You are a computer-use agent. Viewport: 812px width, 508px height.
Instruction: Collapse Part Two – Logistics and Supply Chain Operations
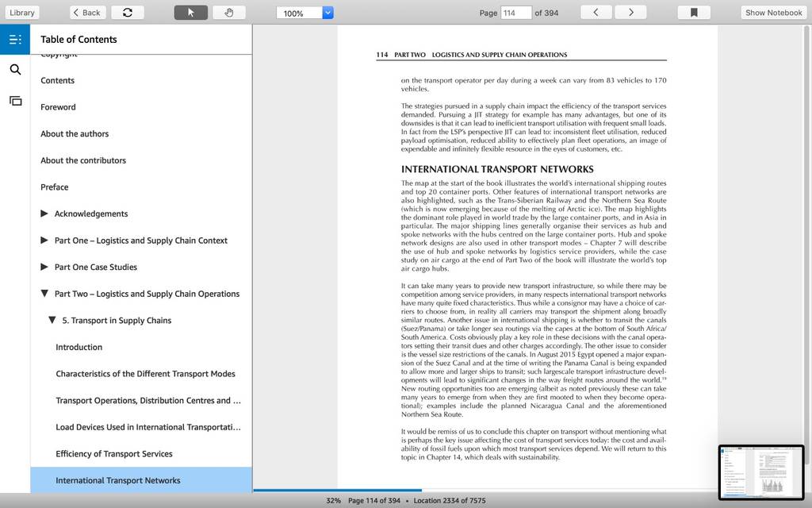coord(44,294)
